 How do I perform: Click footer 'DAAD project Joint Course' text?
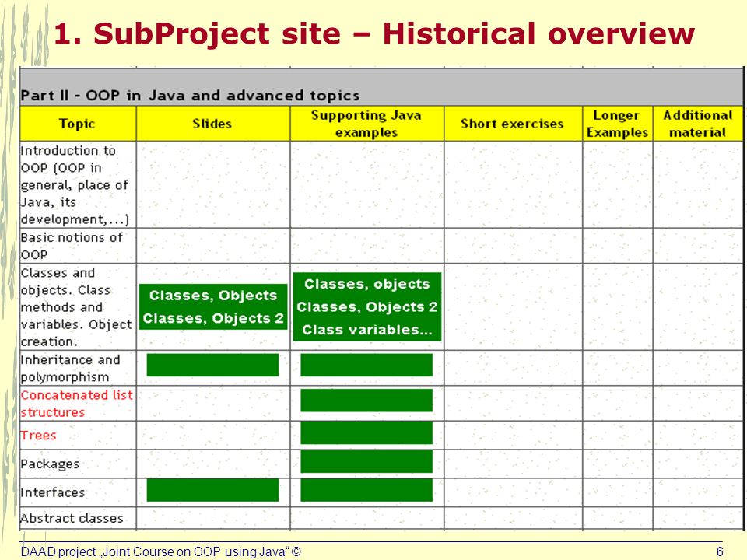click(160, 551)
